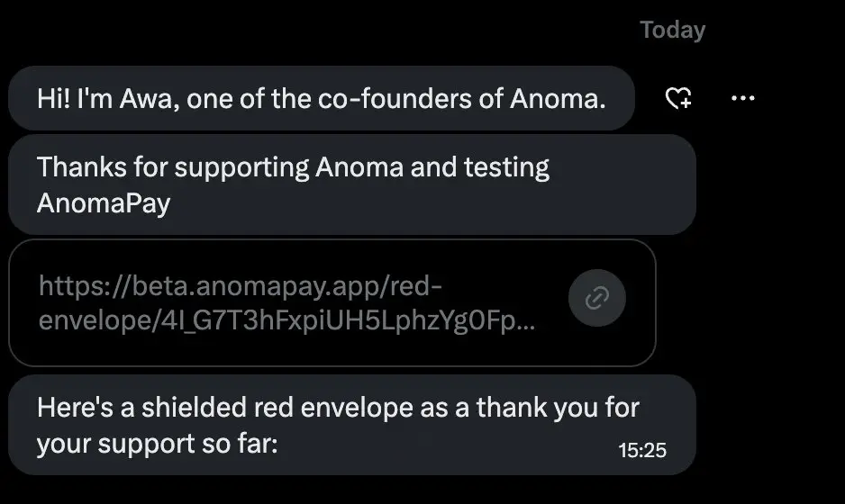Click the chain link icon in the URL card
Image resolution: width=845 pixels, height=504 pixels.
point(597,299)
